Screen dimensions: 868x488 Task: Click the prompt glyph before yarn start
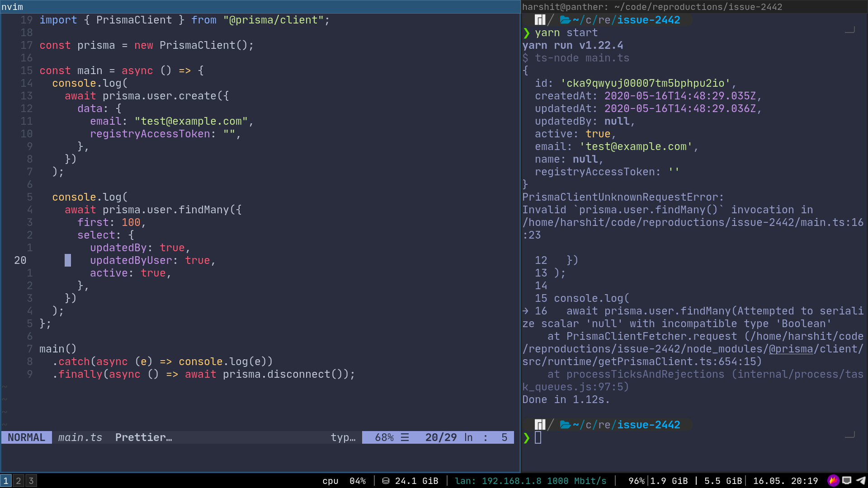[526, 33]
